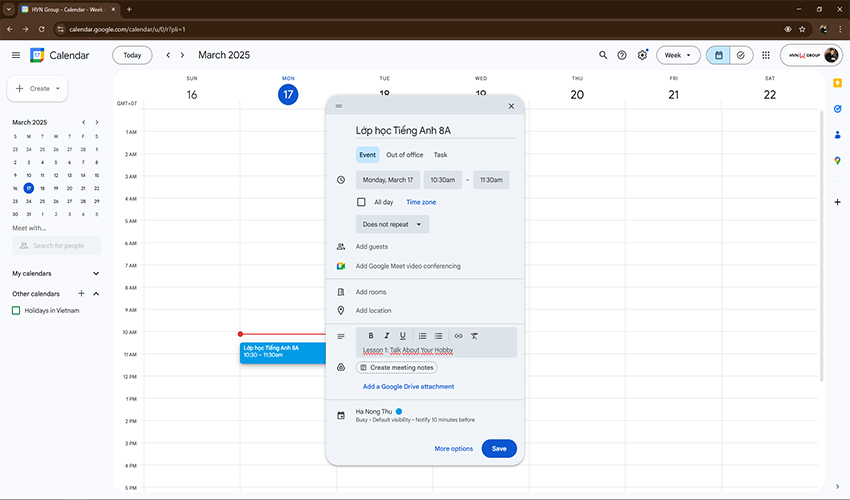Screen dimensions: 850x500
Task: Insert bulleted list in description
Action: (x=439, y=336)
